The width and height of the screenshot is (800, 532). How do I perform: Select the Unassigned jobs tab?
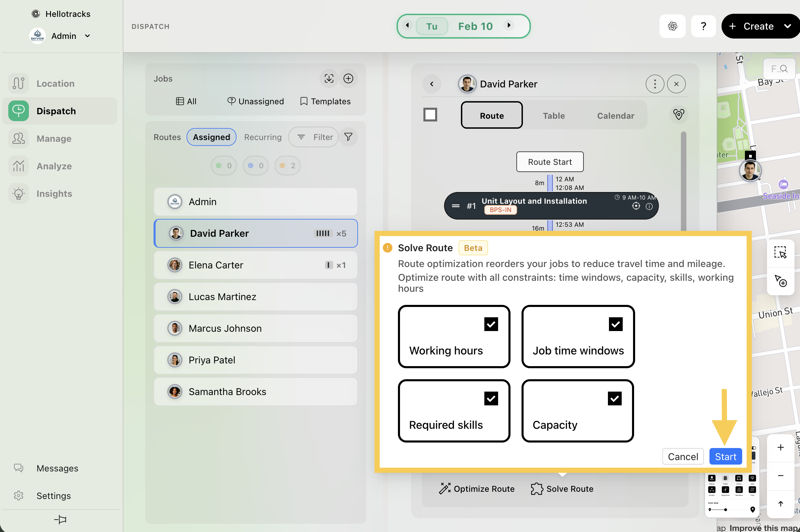point(255,101)
